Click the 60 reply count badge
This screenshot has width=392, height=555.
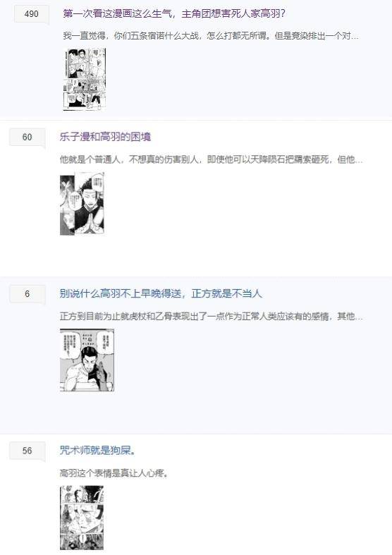27,137
